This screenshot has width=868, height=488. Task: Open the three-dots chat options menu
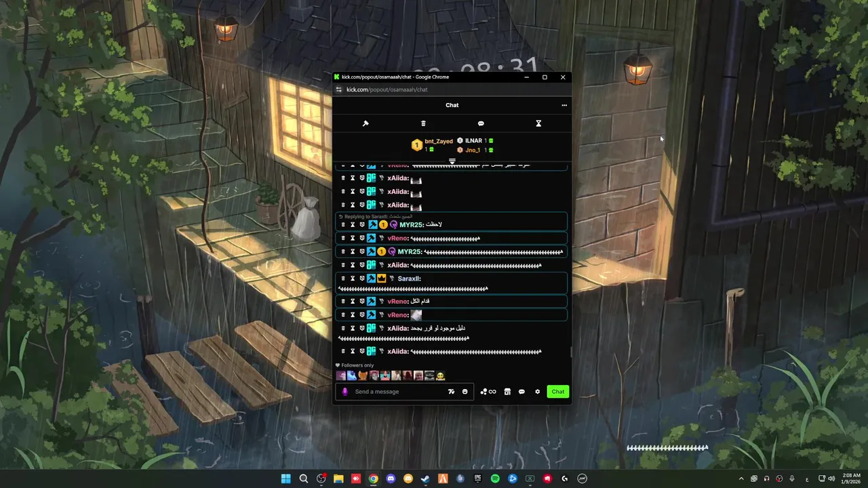(x=564, y=105)
